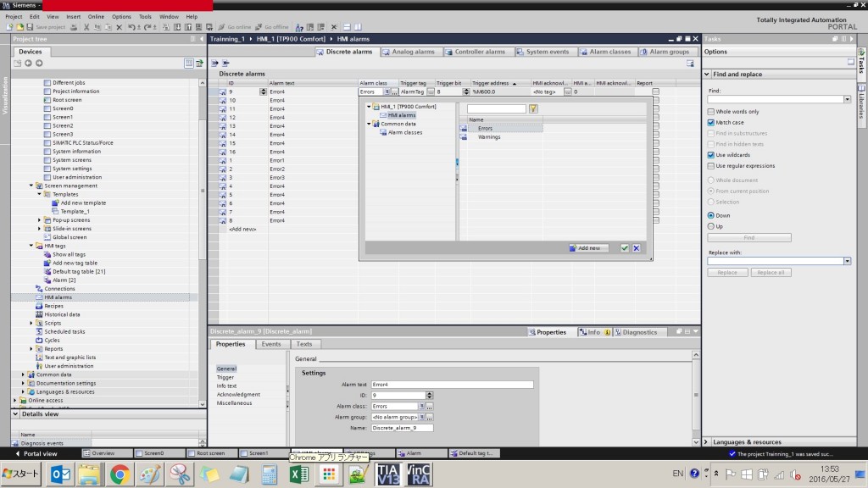Collapse the Common data node in the alarm class popup

pyautogui.click(x=370, y=124)
